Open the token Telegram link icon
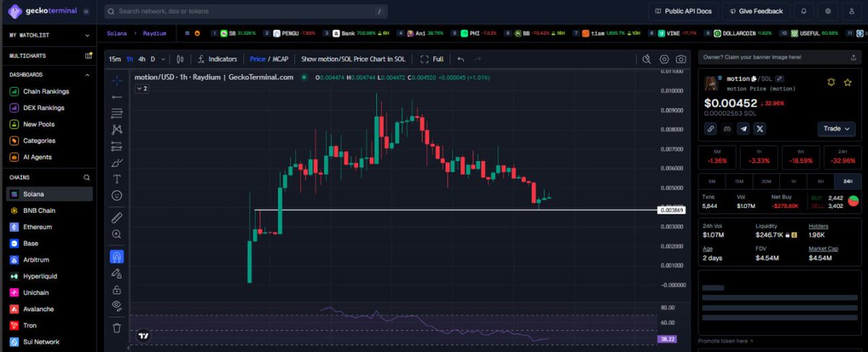Viewport: 868px width, 352px height. tap(744, 129)
